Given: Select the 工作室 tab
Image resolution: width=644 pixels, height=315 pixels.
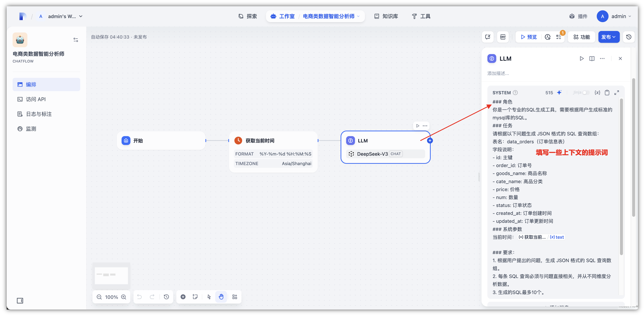Looking at the screenshot, I should tap(283, 16).
